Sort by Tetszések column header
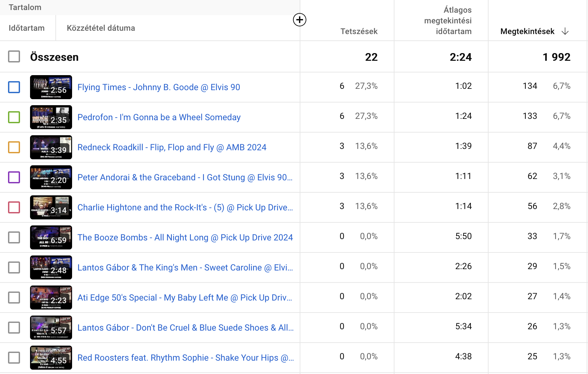The height and width of the screenshot is (374, 588). tap(359, 31)
